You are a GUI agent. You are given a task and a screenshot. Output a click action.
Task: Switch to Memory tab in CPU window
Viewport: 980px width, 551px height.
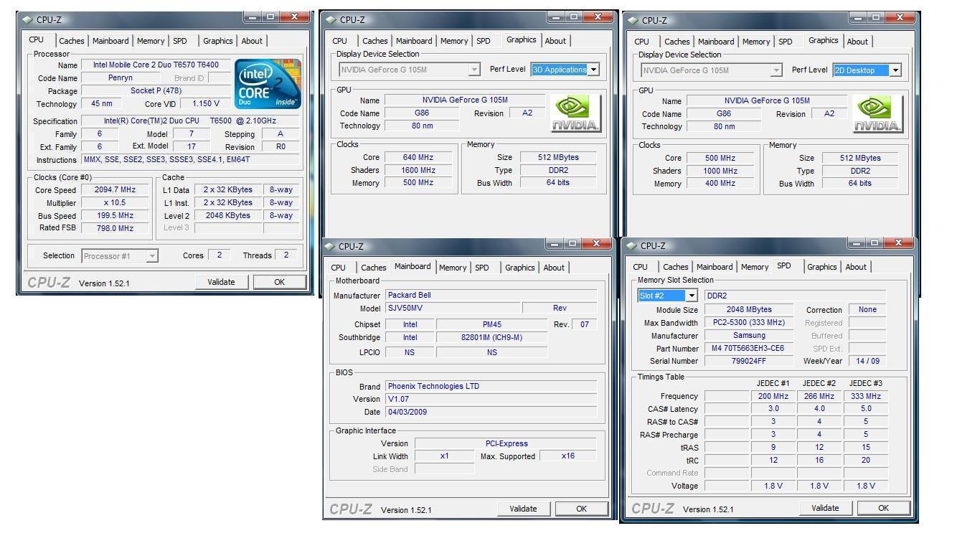point(151,41)
